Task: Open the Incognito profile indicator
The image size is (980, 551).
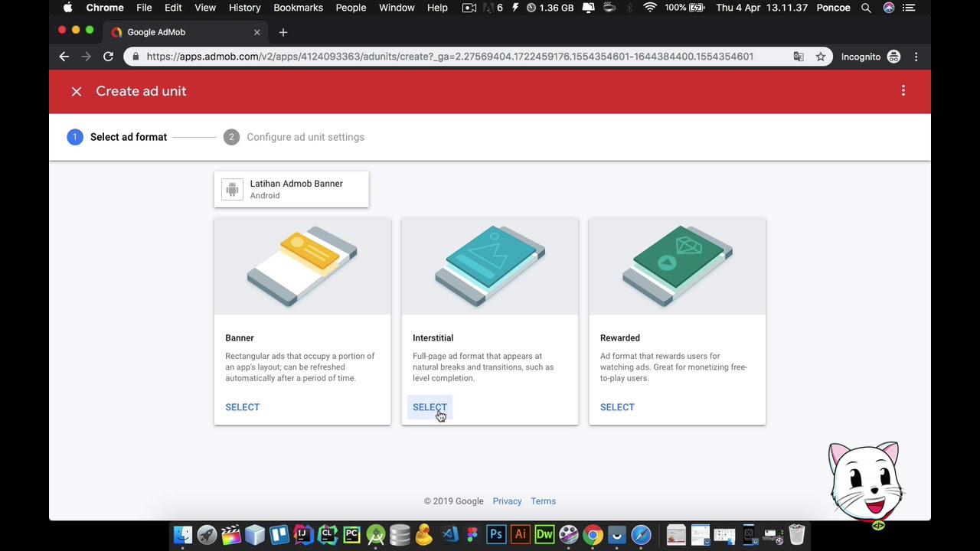Action: pyautogui.click(x=871, y=57)
